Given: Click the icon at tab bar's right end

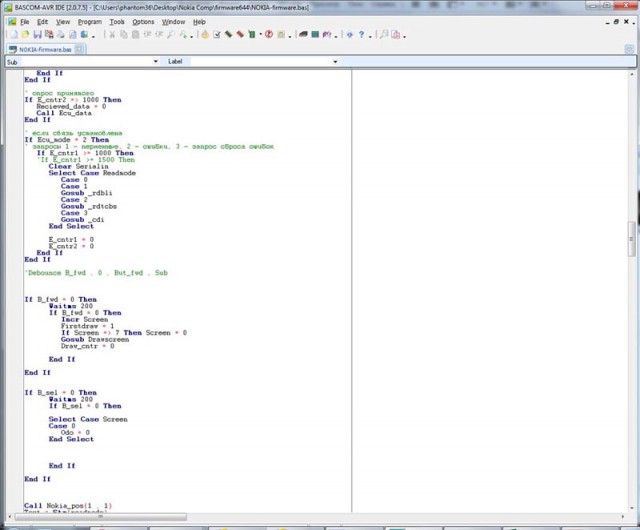Looking at the screenshot, I should point(629,49).
